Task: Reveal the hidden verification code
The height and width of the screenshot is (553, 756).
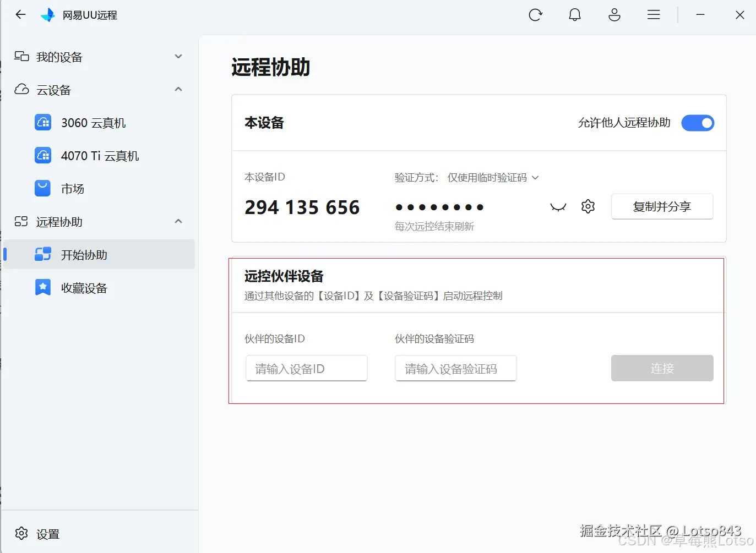Action: point(558,206)
